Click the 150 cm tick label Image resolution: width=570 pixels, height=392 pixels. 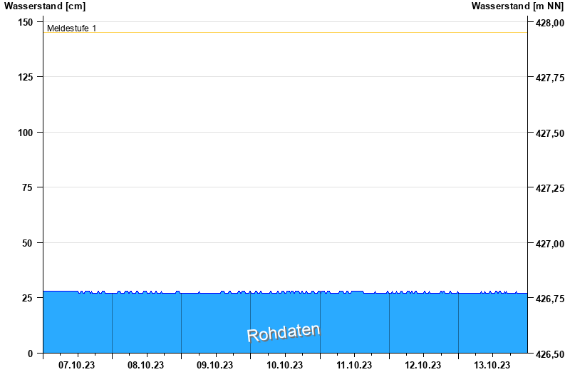coord(26,22)
